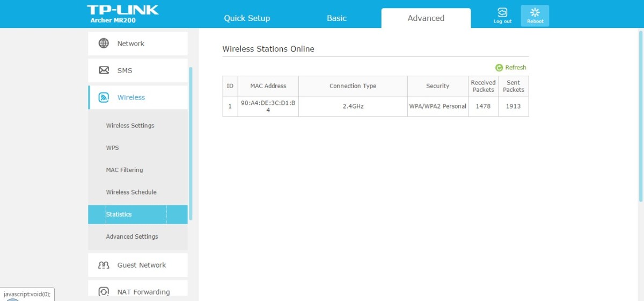Click the Received Packets column header
The width and height of the screenshot is (644, 301).
[483, 86]
